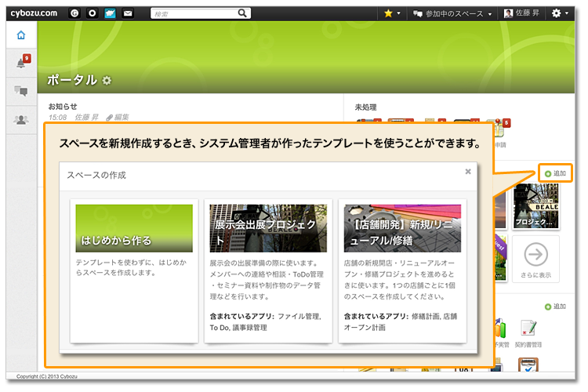
Task: Click the 追加 button in apps section
Action: (x=555, y=307)
